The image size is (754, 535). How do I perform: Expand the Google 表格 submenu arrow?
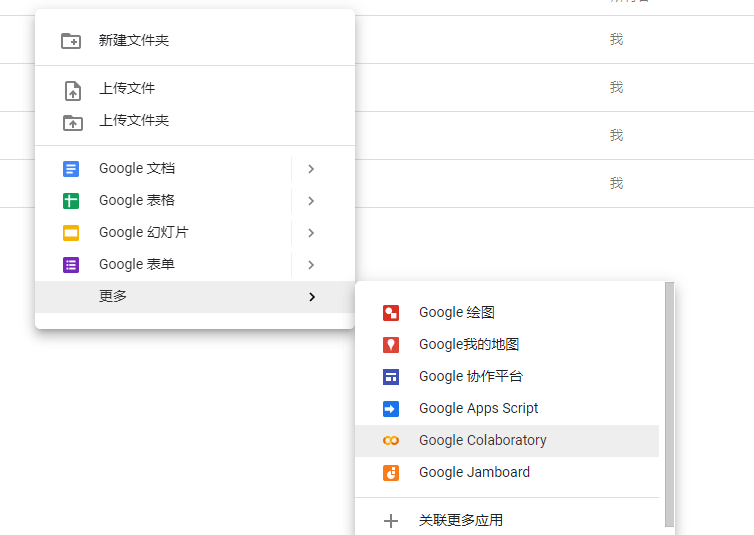pos(311,201)
